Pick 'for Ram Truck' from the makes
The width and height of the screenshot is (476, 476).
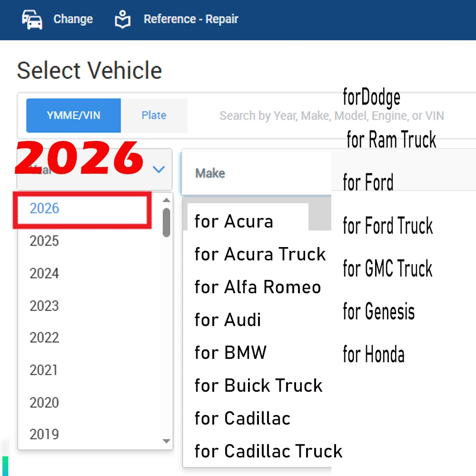tap(391, 139)
